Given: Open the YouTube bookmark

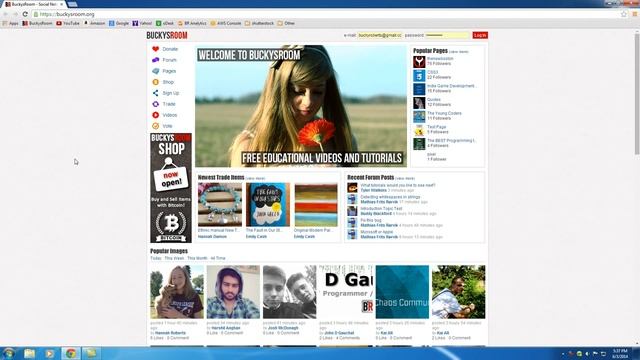Looking at the screenshot, I should pos(68,23).
